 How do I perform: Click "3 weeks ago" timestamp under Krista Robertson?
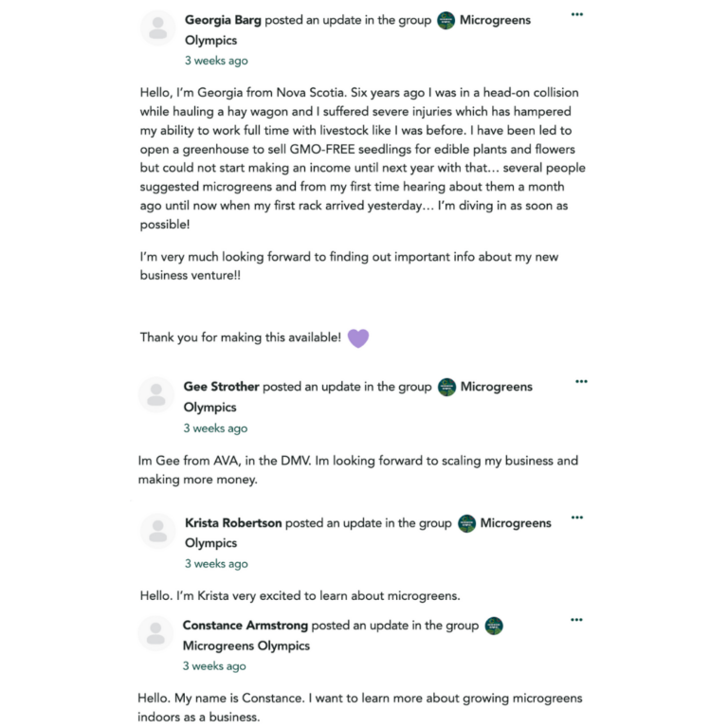pyautogui.click(x=216, y=564)
